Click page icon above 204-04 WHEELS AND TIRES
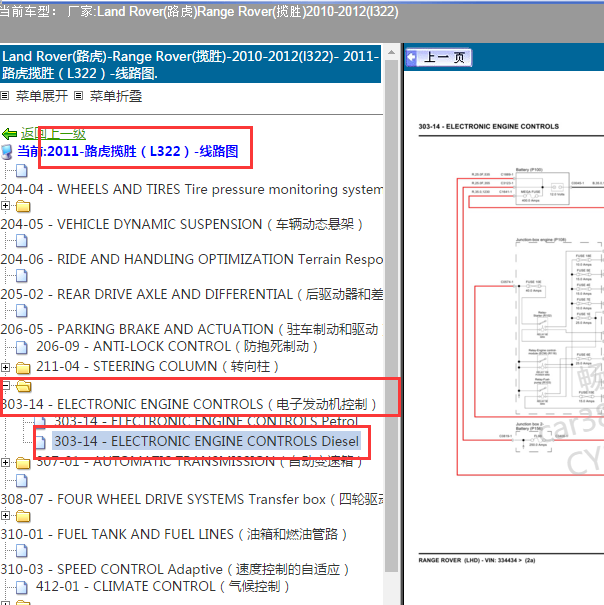The width and height of the screenshot is (604, 605). click(22, 170)
